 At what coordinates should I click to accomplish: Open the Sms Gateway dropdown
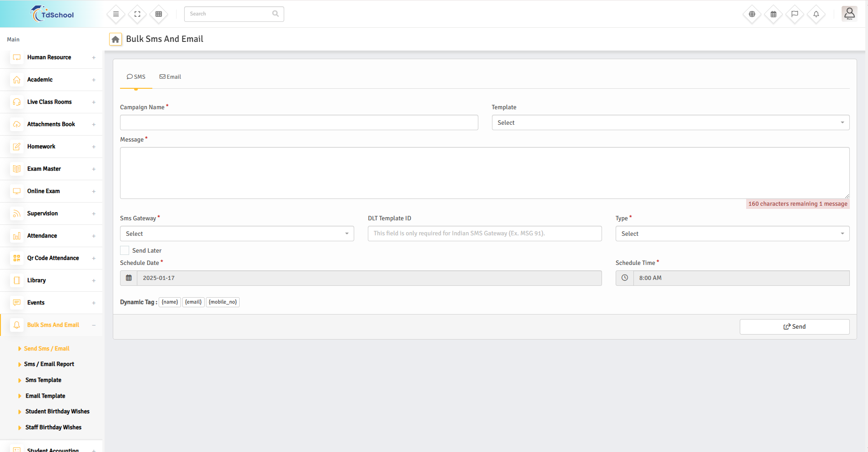236,234
